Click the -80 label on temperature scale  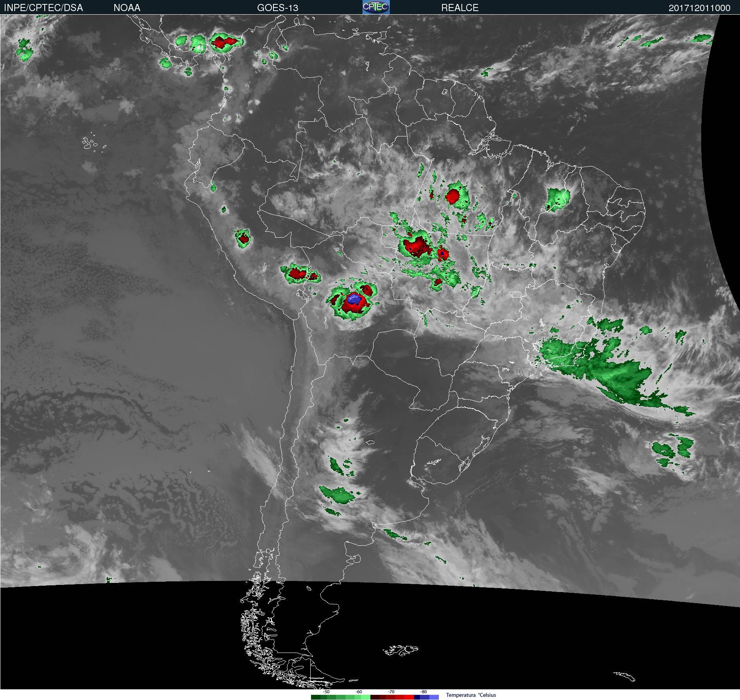(423, 692)
